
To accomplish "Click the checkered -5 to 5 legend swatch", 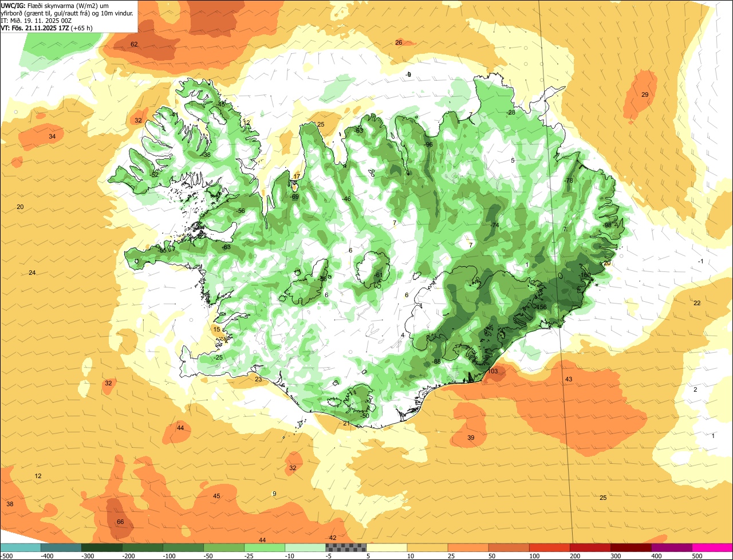I will (346, 547).
